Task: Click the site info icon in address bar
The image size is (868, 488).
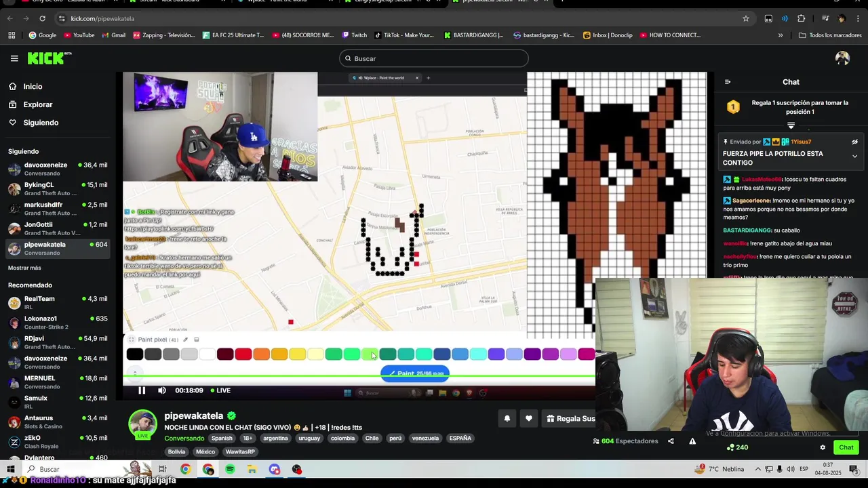Action: point(62,18)
